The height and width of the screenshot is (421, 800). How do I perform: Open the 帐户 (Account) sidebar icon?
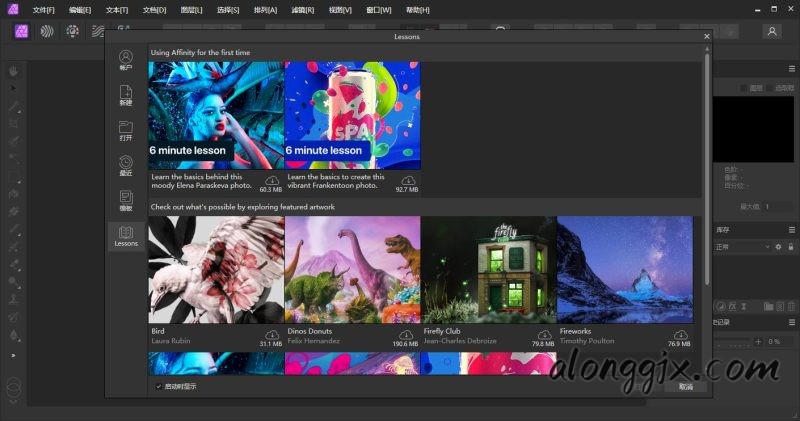point(126,58)
